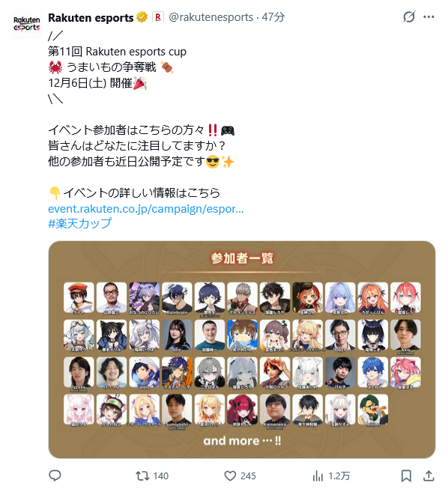This screenshot has width=448, height=492.
Task: Open the 47分 post timestamp
Action: [x=273, y=17]
